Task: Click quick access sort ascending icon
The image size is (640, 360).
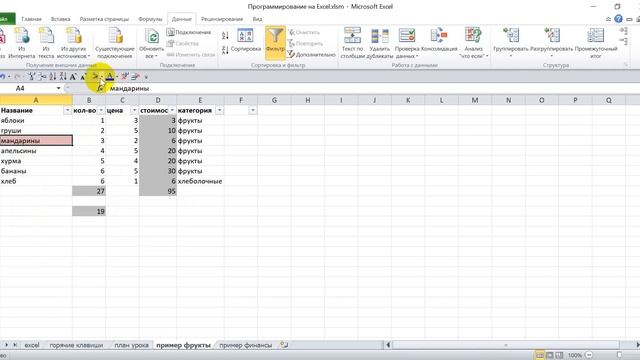Action: point(53,76)
